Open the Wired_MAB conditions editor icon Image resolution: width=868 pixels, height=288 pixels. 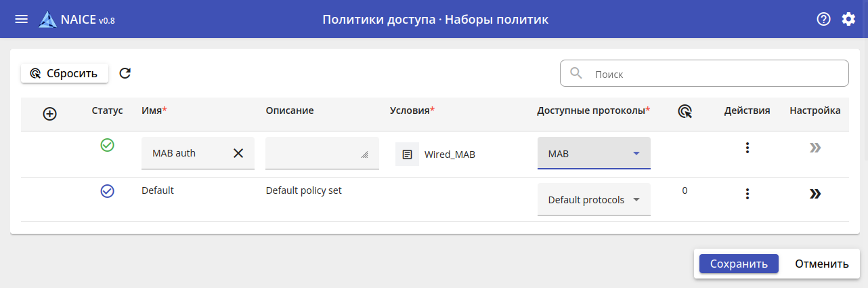(x=407, y=154)
